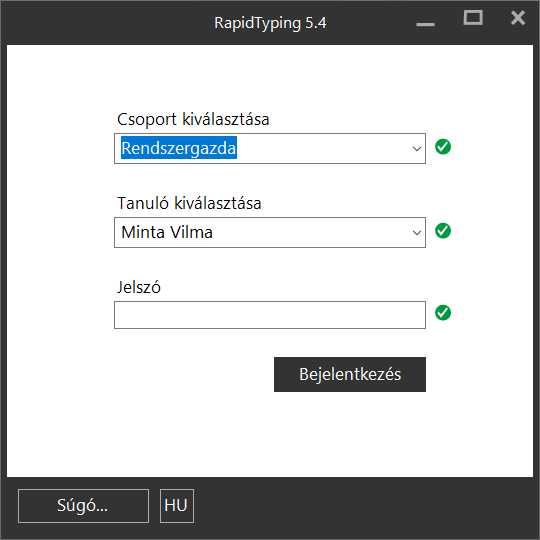This screenshot has height=540, width=540.
Task: Click the Jelszó password field
Action: tap(270, 315)
